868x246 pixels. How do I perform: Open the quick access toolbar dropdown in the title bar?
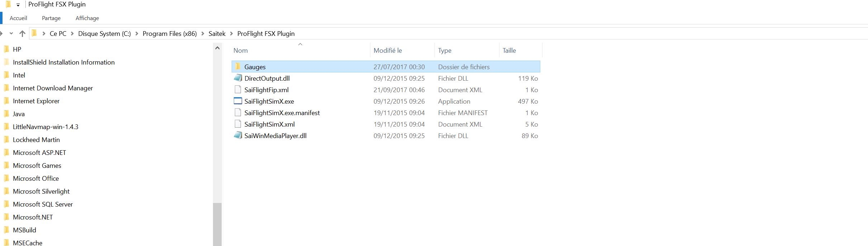point(18,5)
